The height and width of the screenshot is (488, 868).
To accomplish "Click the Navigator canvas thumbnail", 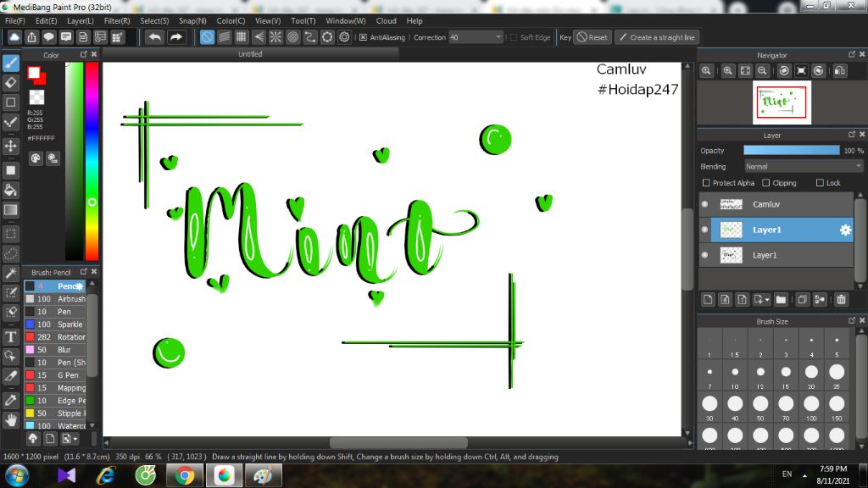I will pyautogui.click(x=782, y=103).
